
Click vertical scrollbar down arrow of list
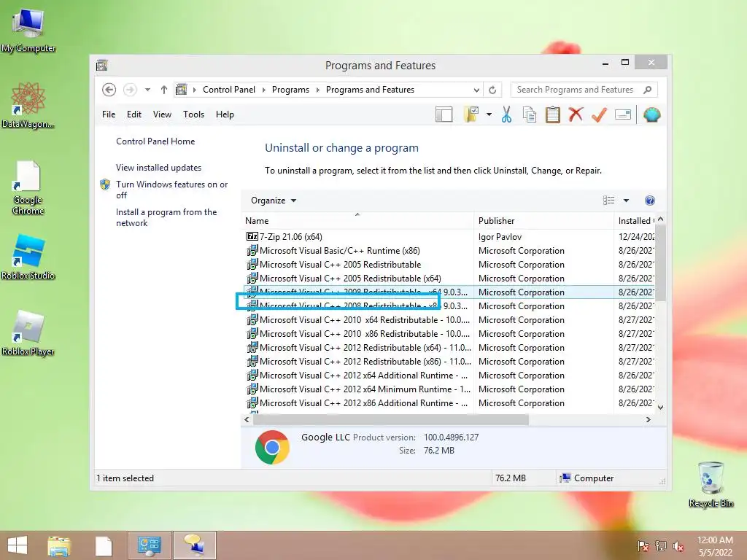tap(660, 407)
